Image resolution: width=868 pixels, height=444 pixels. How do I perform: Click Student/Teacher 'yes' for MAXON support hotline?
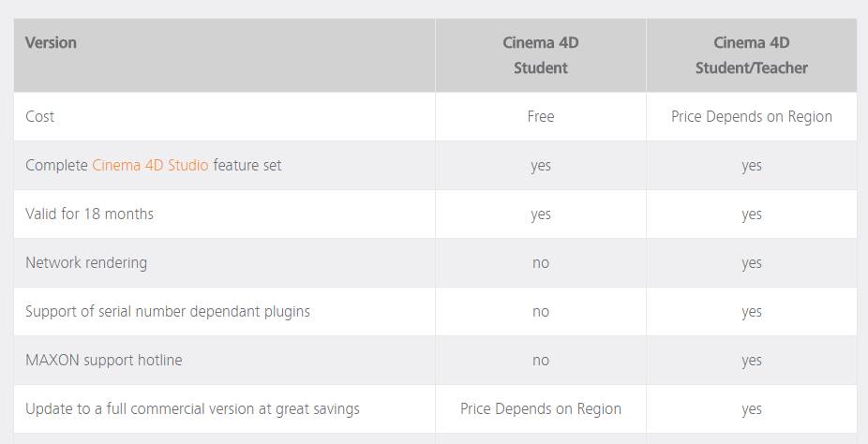pyautogui.click(x=751, y=361)
